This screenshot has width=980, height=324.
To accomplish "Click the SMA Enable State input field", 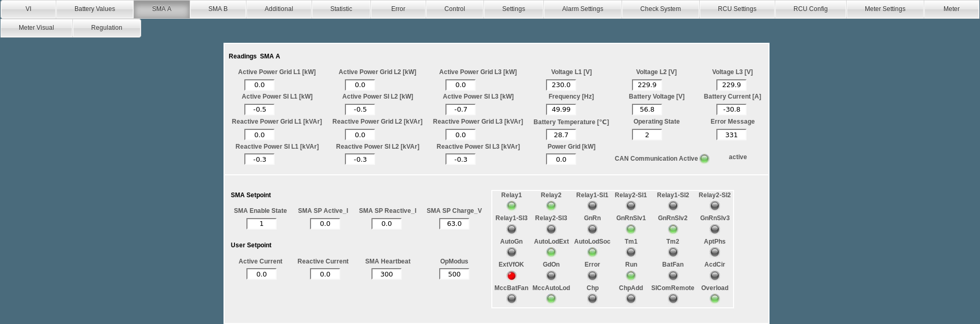I will (x=262, y=224).
